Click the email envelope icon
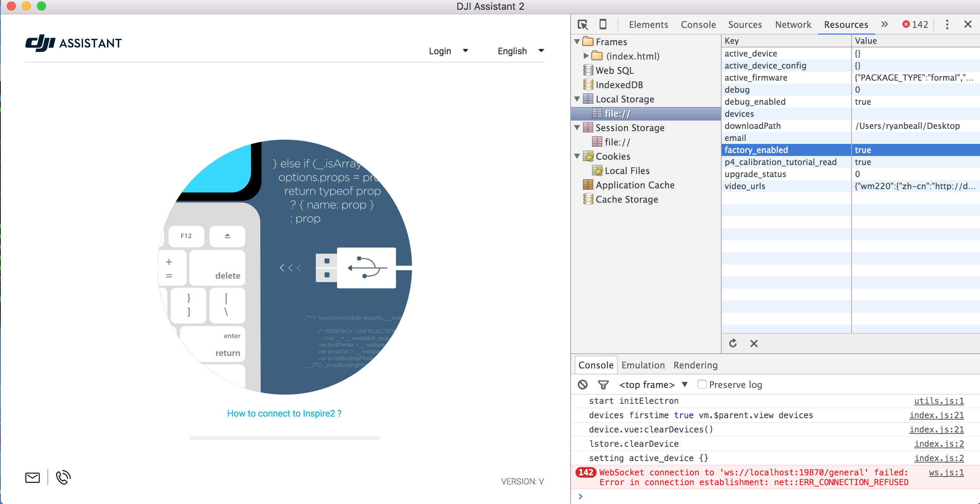The width and height of the screenshot is (980, 504). 32,478
